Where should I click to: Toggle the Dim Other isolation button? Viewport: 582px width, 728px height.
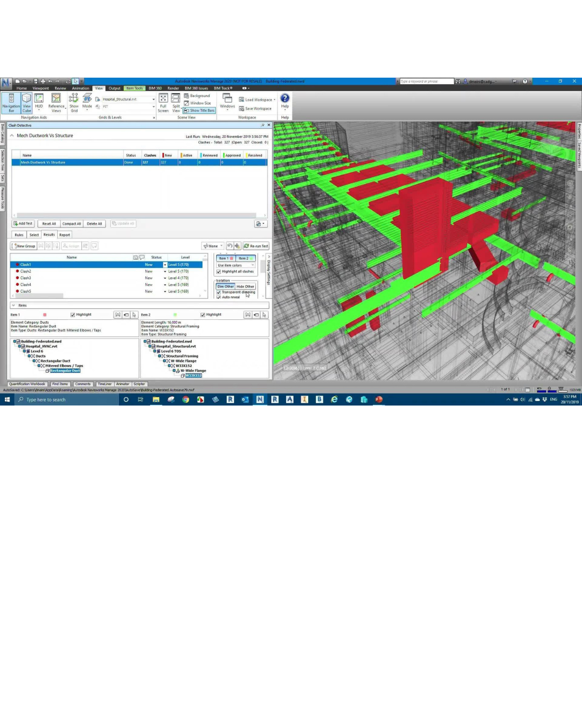click(x=225, y=286)
